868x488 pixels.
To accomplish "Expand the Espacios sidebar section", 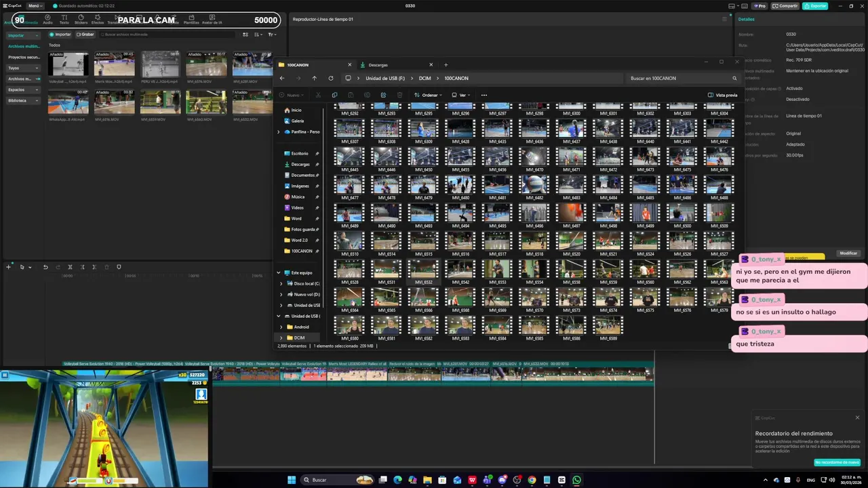I will (37, 89).
